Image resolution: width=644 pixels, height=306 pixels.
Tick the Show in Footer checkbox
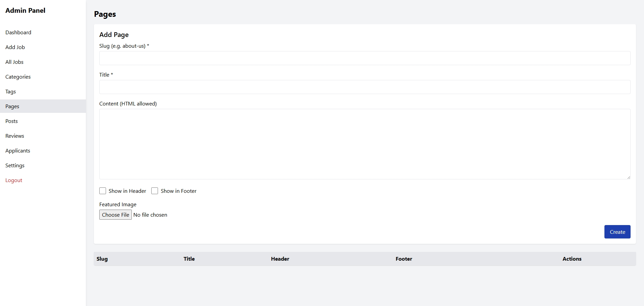pos(155,191)
